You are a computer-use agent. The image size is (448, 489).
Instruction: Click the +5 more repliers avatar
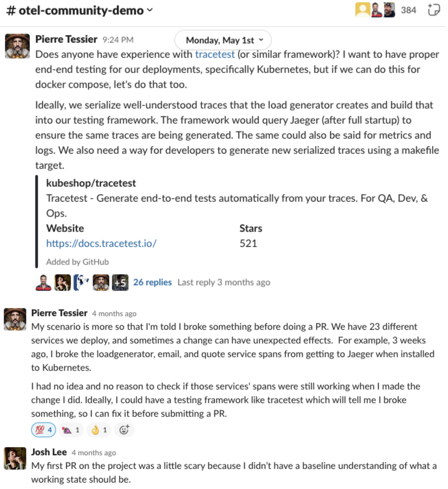[x=120, y=282]
